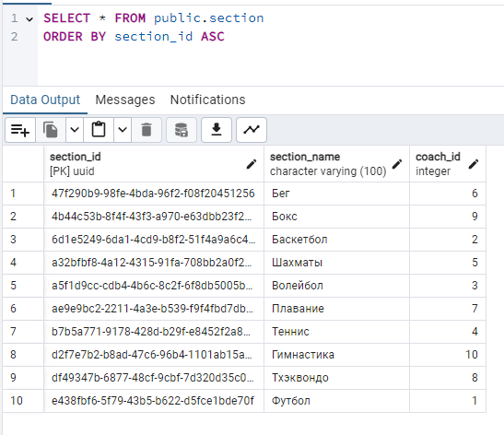Click the Delete trash icon
The height and width of the screenshot is (435, 504).
coord(147,130)
